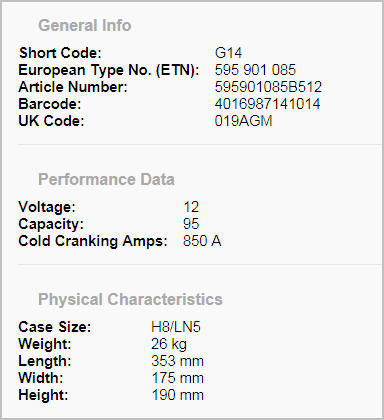Click the Case Size label
This screenshot has height=420, width=384.
(x=55, y=327)
